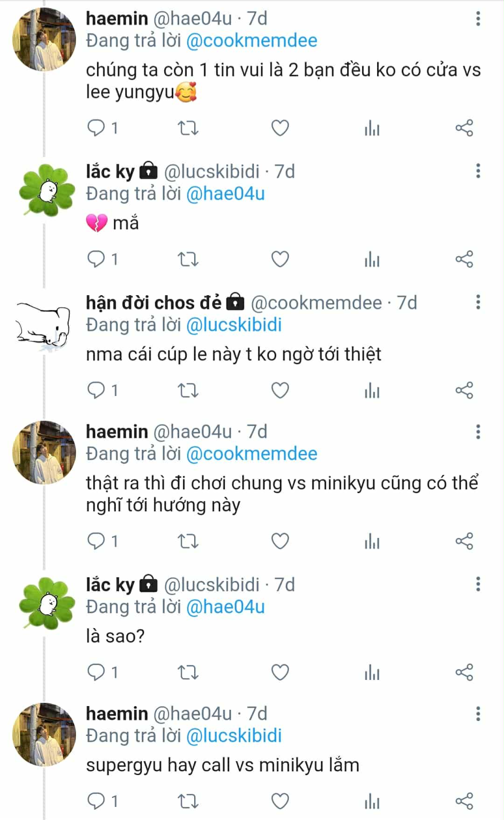
Task: Open @lucskibidi mention in the last tweet
Action: [234, 735]
